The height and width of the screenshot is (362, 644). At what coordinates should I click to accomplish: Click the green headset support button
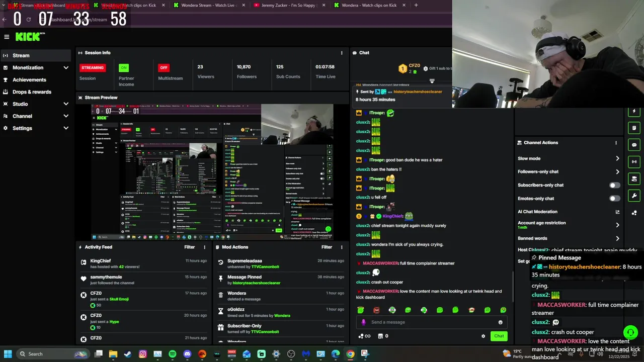click(630, 332)
